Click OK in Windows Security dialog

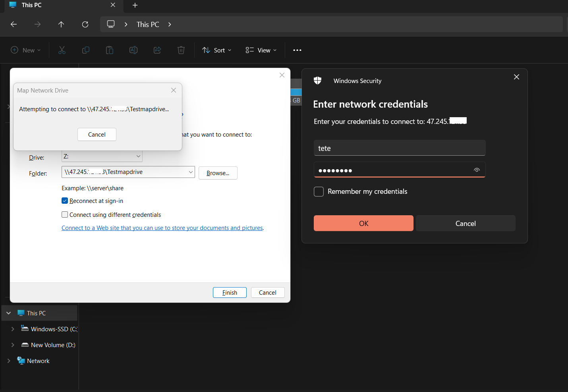click(x=363, y=223)
